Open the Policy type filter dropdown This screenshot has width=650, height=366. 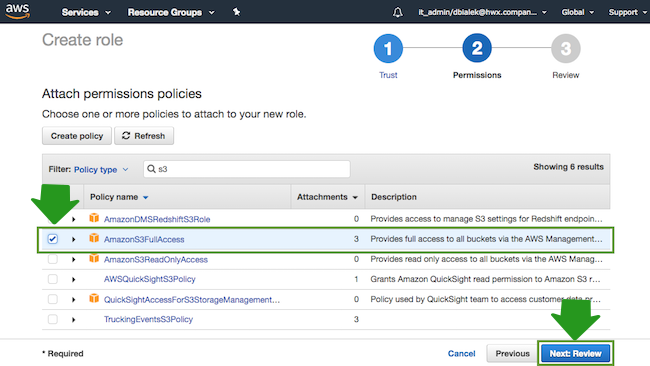pyautogui.click(x=101, y=170)
